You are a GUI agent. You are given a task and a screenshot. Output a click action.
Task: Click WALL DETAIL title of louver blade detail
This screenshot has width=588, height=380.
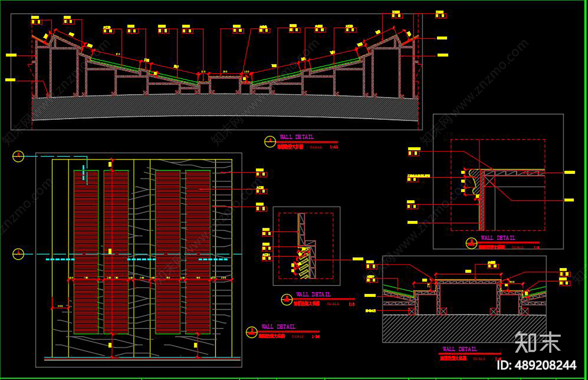pos(314,294)
